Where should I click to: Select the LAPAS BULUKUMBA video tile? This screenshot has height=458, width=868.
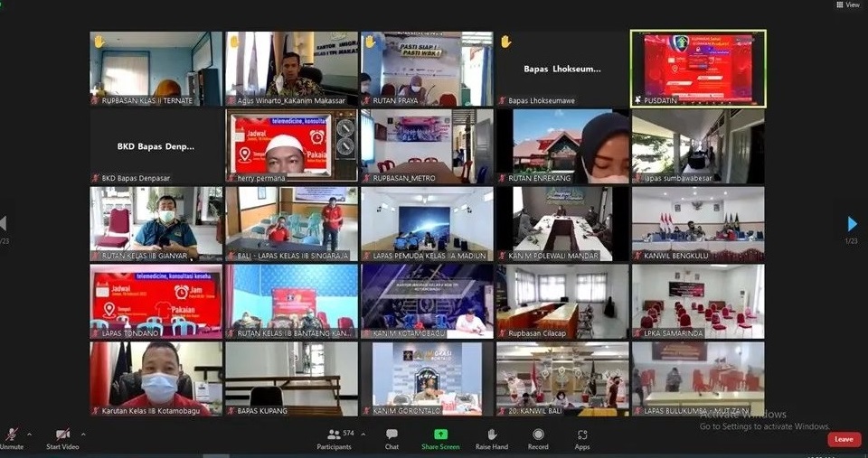tap(698, 379)
